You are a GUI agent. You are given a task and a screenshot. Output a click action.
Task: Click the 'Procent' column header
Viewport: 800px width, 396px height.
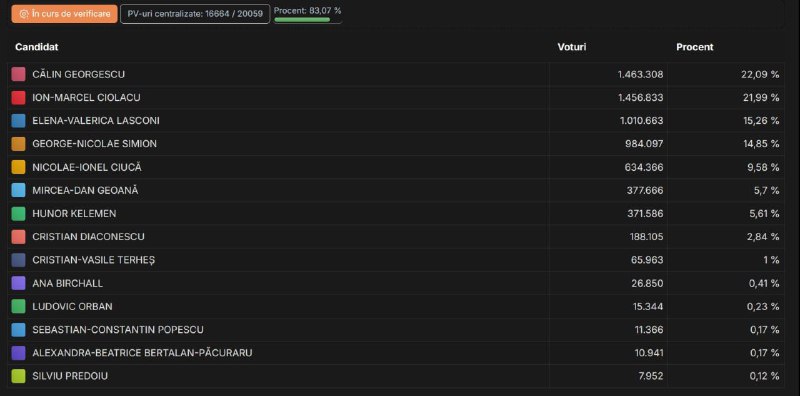pyautogui.click(x=695, y=47)
